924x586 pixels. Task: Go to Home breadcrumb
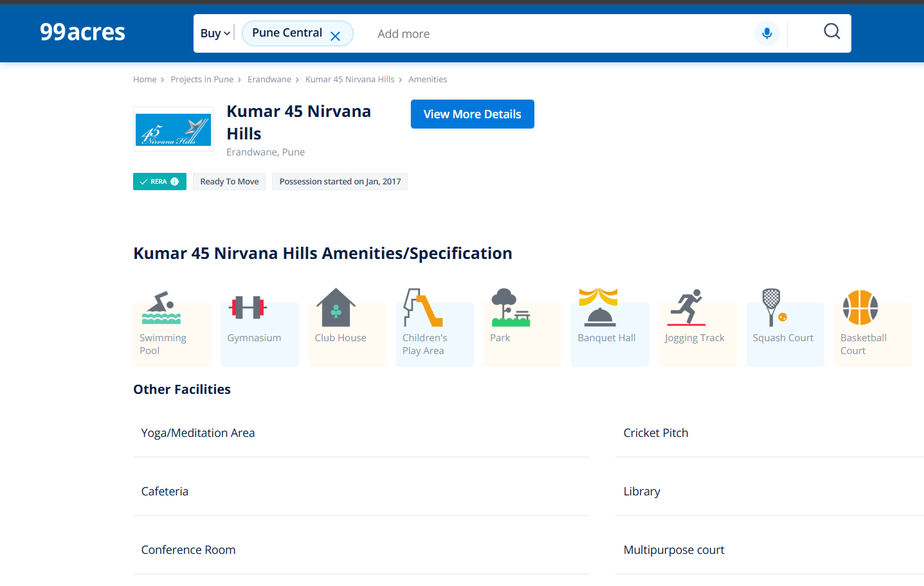click(x=145, y=80)
